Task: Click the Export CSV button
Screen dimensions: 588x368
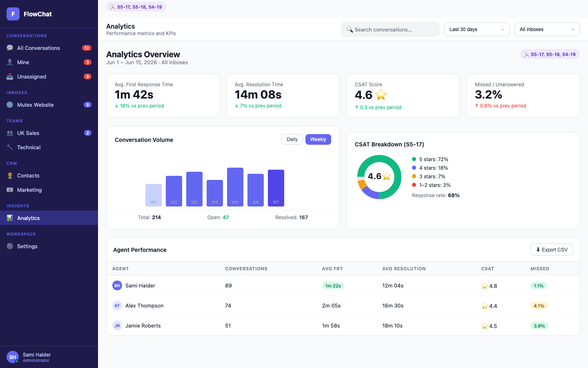Action: 552,249
